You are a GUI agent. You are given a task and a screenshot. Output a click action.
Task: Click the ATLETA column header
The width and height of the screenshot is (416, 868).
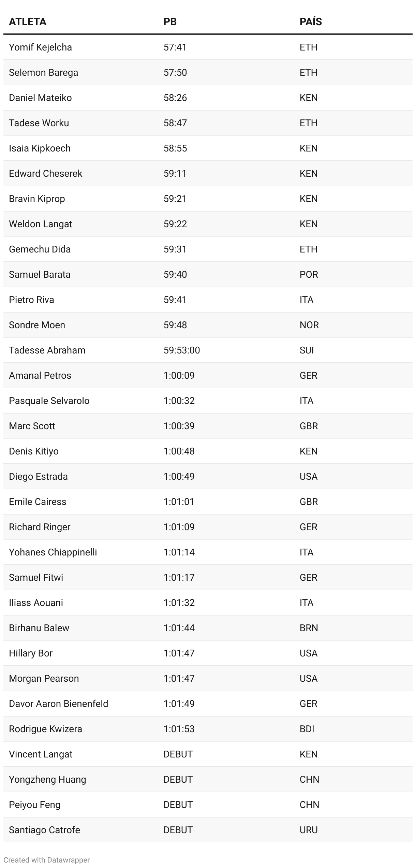pos(28,22)
